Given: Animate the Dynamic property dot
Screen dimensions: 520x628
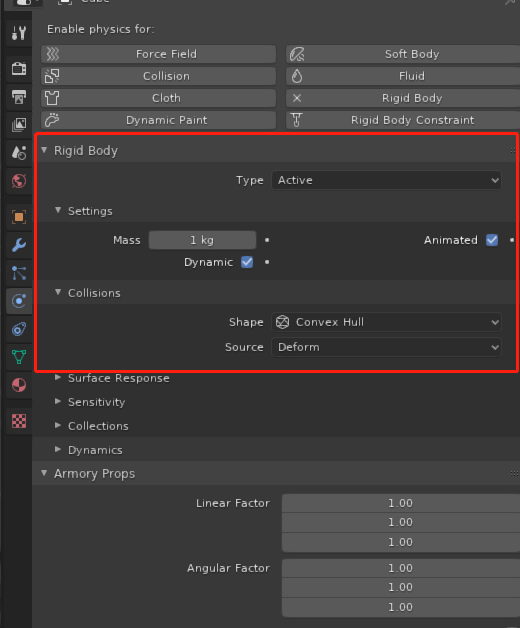Looking at the screenshot, I should (x=267, y=262).
